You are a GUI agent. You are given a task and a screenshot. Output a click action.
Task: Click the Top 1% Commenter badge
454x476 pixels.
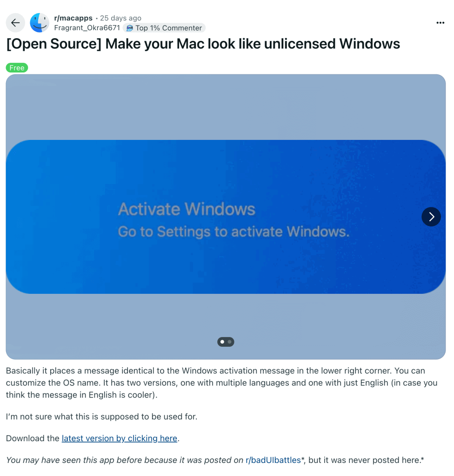click(164, 28)
